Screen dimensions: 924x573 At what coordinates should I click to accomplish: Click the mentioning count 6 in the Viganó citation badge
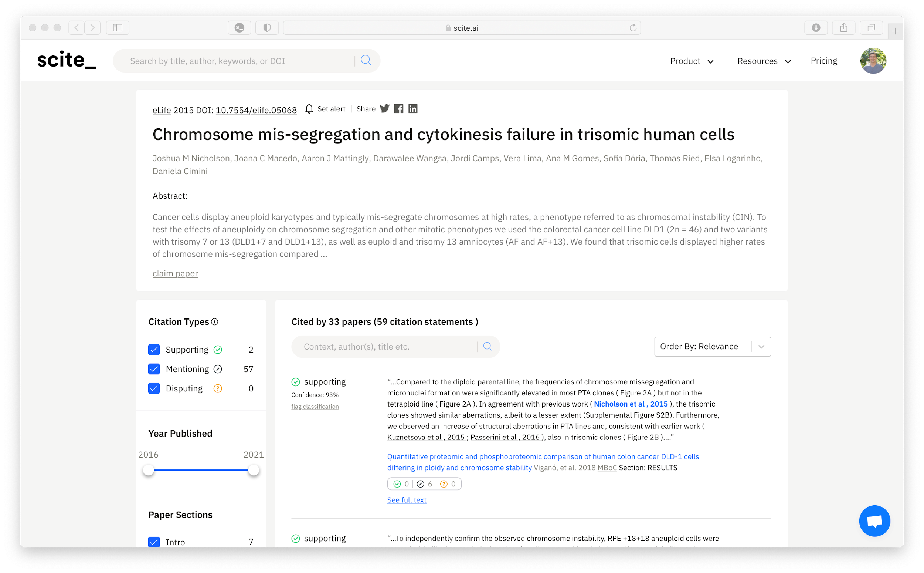(x=424, y=484)
